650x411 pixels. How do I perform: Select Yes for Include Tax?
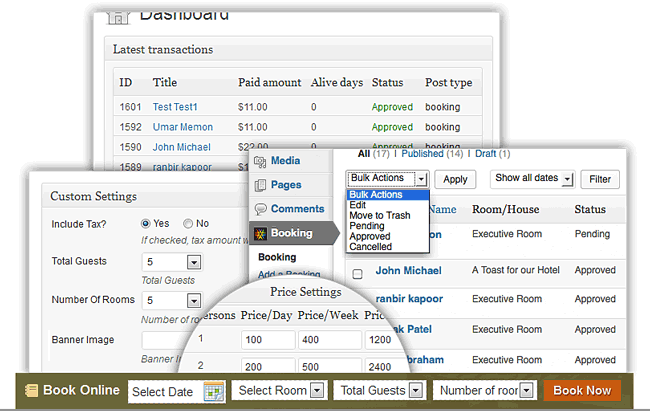pos(145,224)
